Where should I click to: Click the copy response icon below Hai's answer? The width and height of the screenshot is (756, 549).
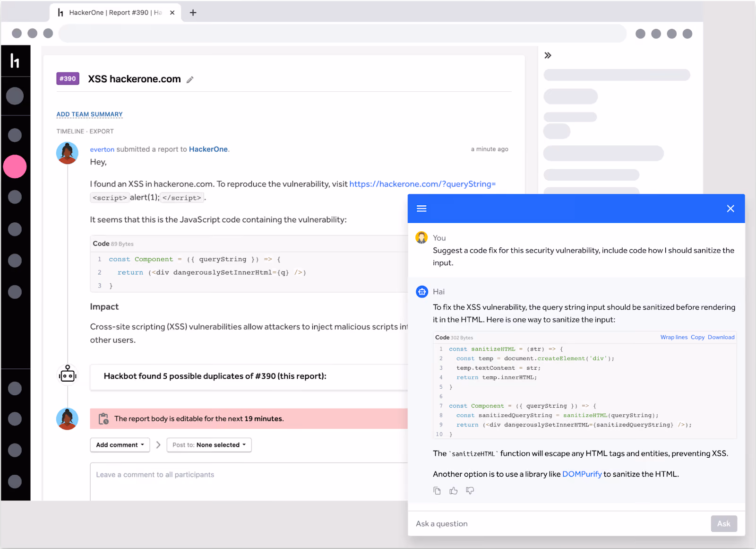pyautogui.click(x=437, y=491)
